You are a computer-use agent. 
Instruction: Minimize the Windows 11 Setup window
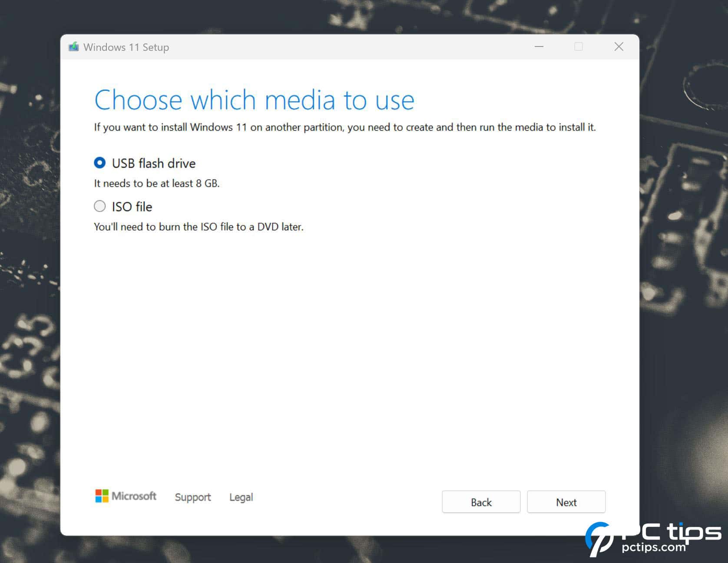(x=539, y=46)
